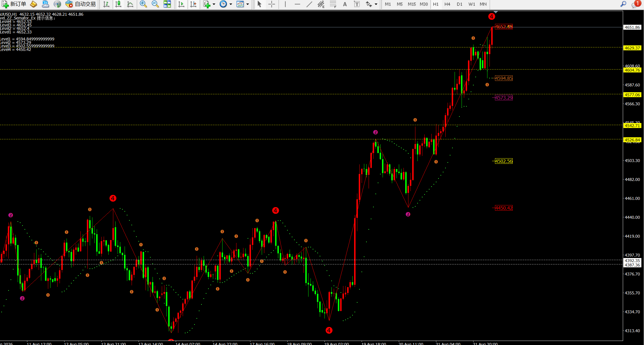Toggle chart shift from right edge

pyautogui.click(x=193, y=4)
